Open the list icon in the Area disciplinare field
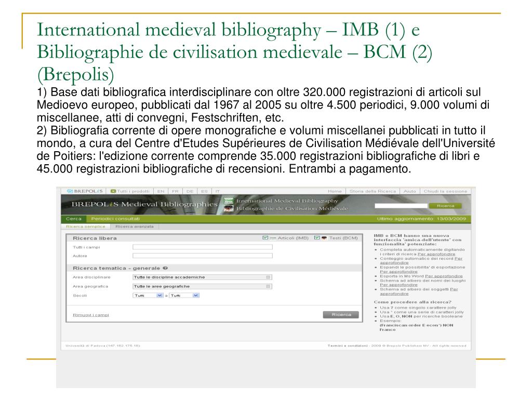 click(x=268, y=277)
